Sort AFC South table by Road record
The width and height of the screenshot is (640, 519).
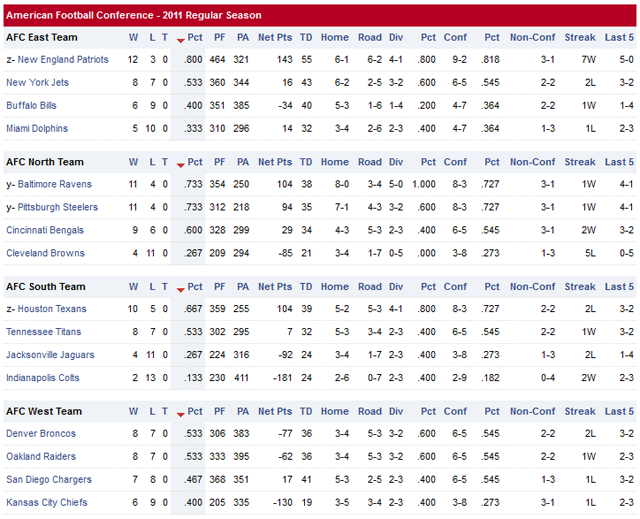click(x=370, y=287)
